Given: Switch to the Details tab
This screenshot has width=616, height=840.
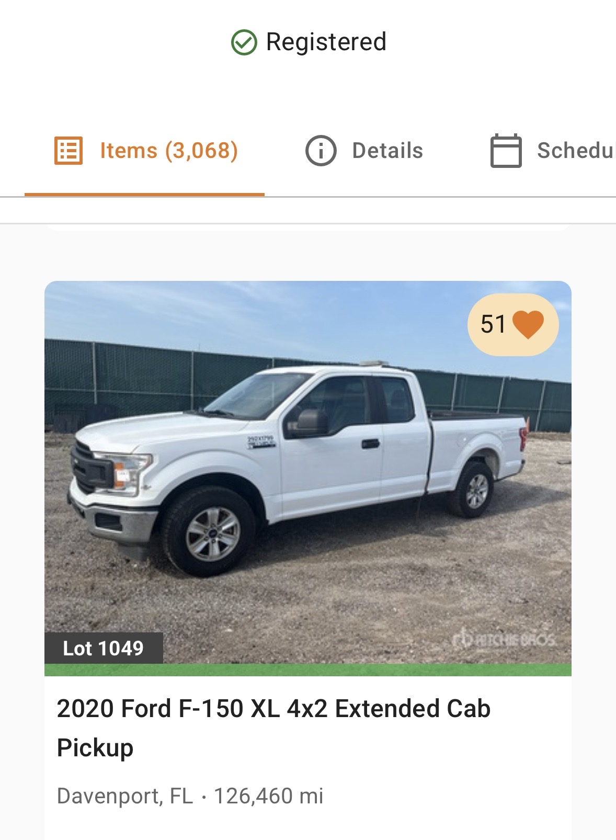Looking at the screenshot, I should click(364, 151).
